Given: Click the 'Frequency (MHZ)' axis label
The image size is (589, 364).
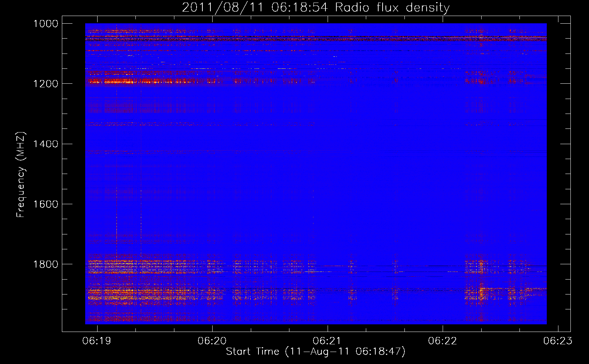Looking at the screenshot, I should tap(21, 175).
